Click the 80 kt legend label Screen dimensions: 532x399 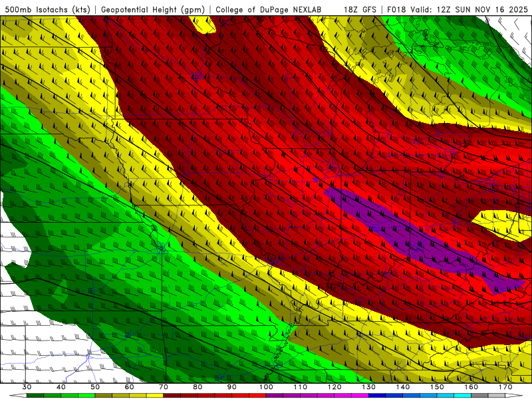pyautogui.click(x=198, y=387)
